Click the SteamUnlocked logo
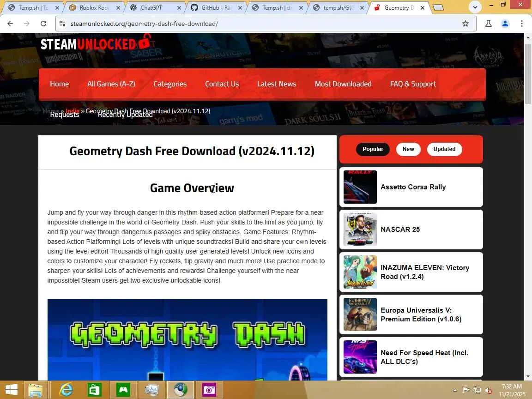 pos(96,43)
